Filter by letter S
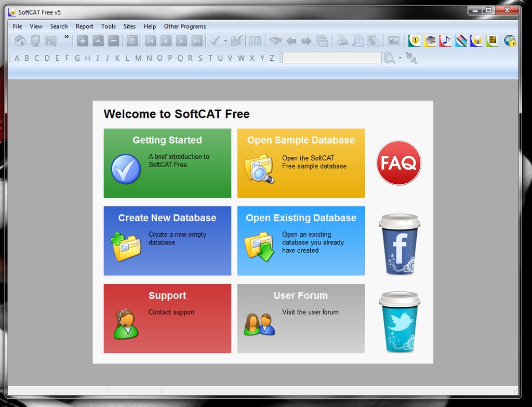 click(x=200, y=58)
